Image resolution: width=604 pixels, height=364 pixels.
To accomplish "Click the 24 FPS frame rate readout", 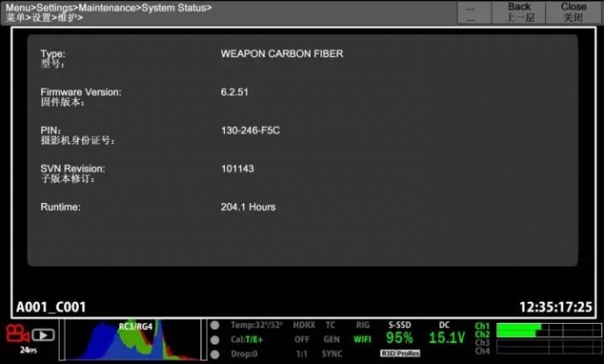I will [26, 349].
